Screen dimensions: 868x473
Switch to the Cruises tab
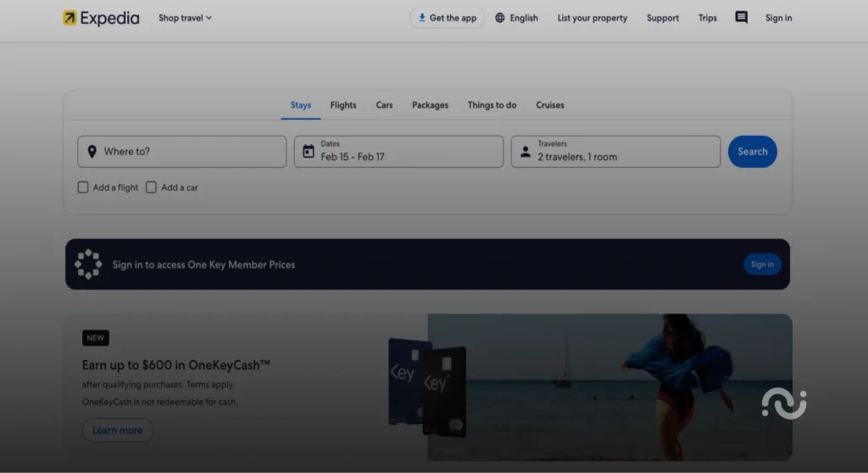point(549,105)
